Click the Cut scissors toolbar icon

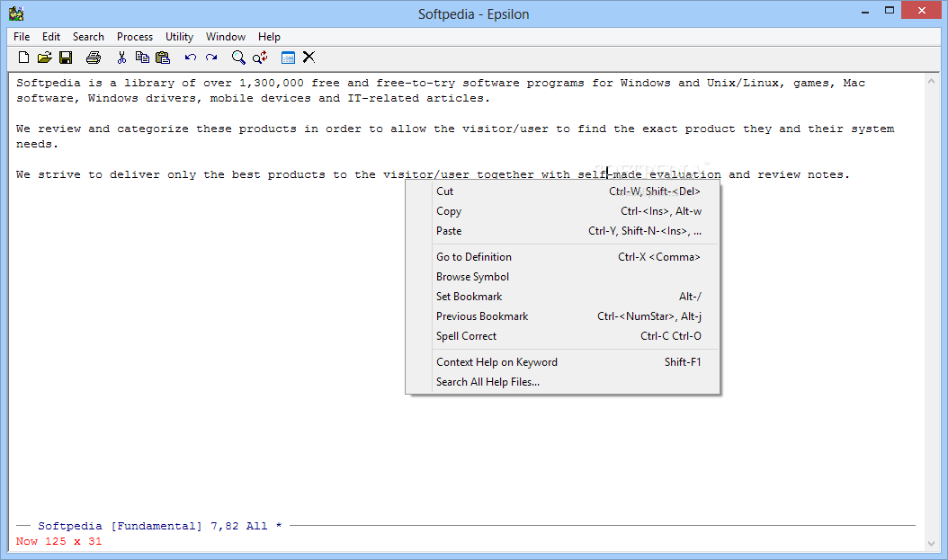coord(121,58)
